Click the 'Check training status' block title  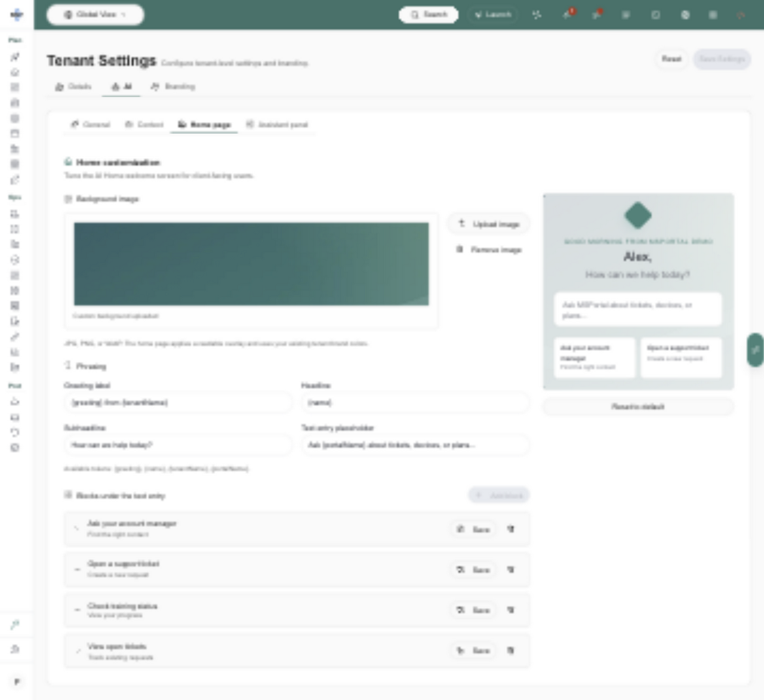click(x=122, y=606)
